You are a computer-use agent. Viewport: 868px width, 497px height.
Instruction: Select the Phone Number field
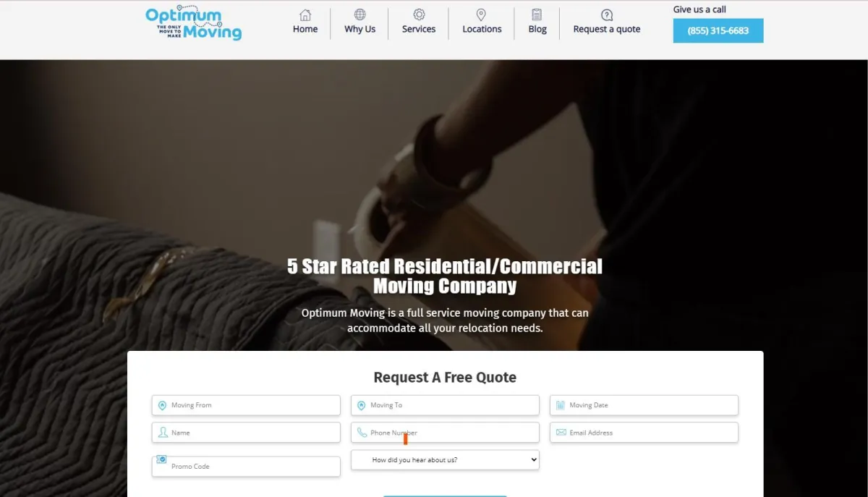coord(445,433)
